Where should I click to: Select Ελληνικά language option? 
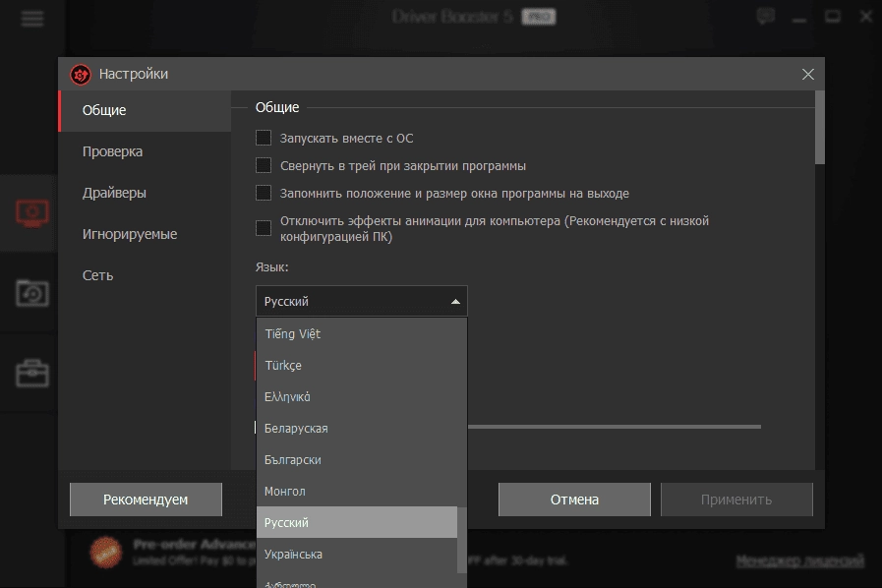click(x=362, y=396)
